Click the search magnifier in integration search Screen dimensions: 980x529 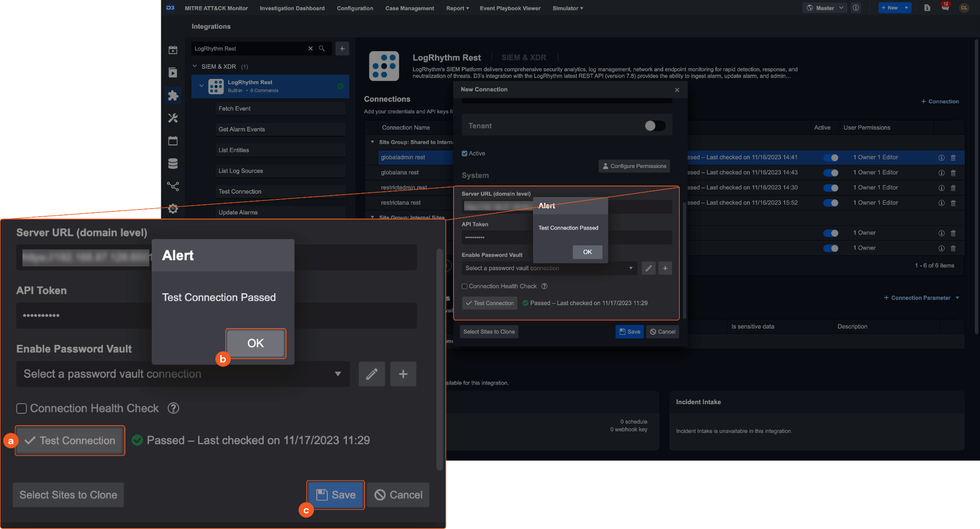pyautogui.click(x=322, y=48)
